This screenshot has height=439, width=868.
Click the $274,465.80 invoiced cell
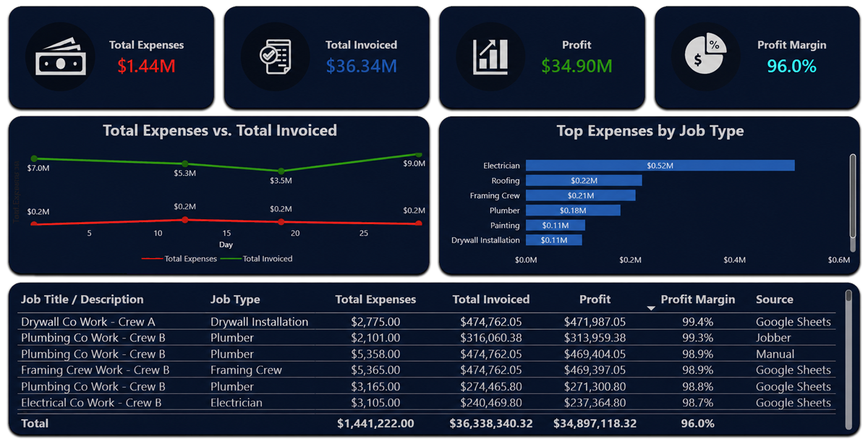point(491,387)
